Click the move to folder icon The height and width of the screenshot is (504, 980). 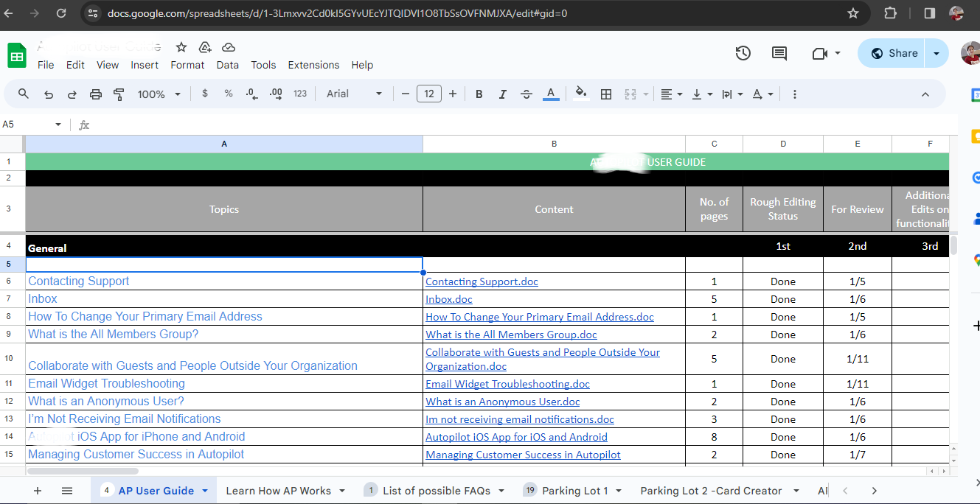click(205, 47)
